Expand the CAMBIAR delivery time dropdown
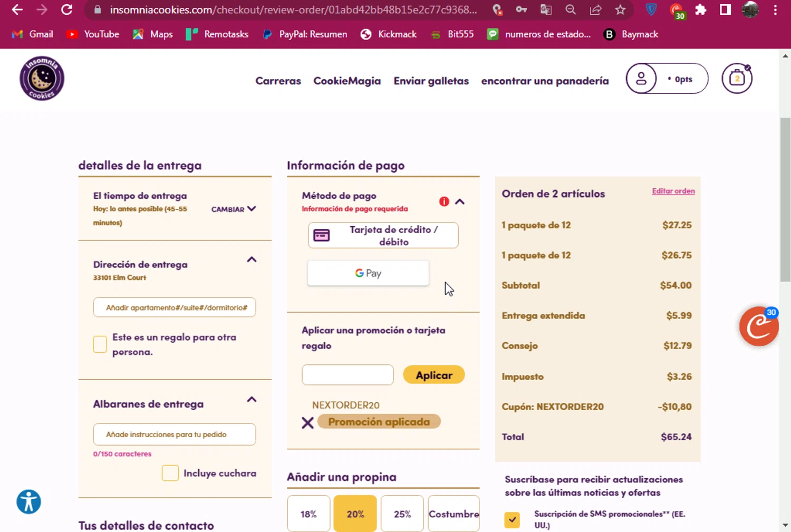 pyautogui.click(x=234, y=209)
